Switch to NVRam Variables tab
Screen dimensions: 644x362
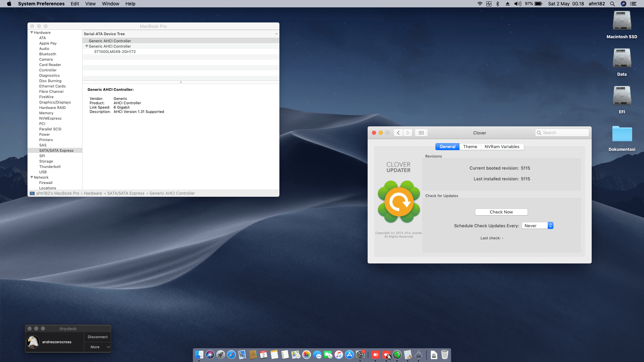(x=502, y=146)
